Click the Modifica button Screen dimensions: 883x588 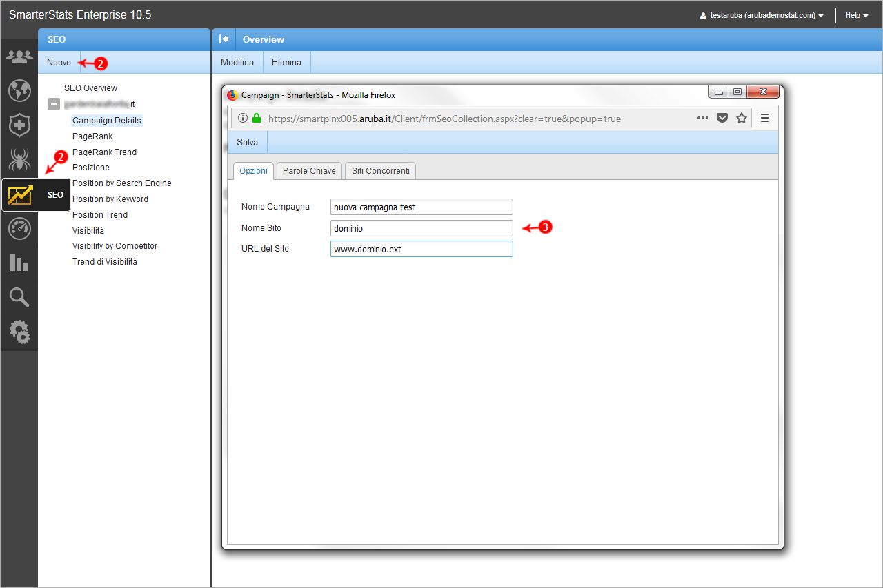point(237,62)
